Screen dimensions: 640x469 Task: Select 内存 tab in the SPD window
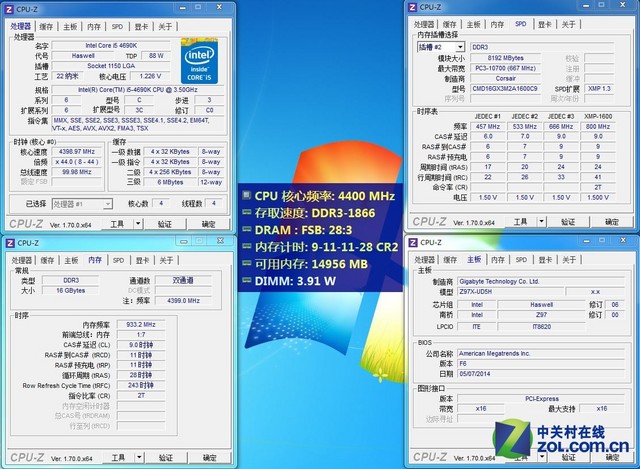[497, 24]
